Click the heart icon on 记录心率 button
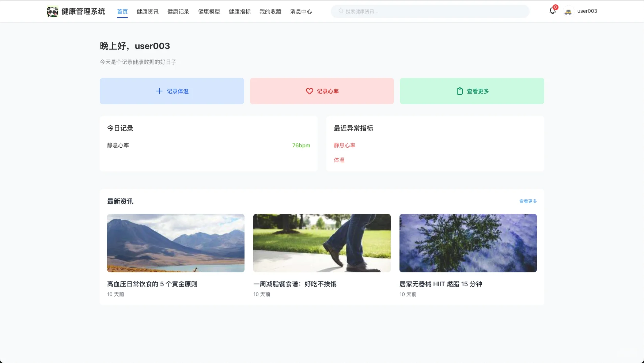Screen dimensions: 644x363 [x=310, y=91]
